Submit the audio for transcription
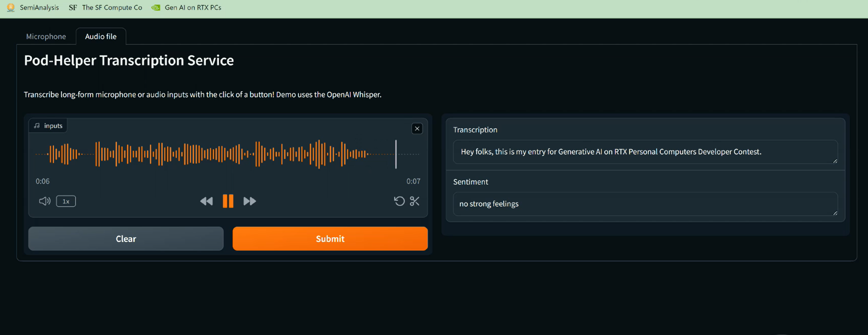The height and width of the screenshot is (335, 868). coord(330,239)
